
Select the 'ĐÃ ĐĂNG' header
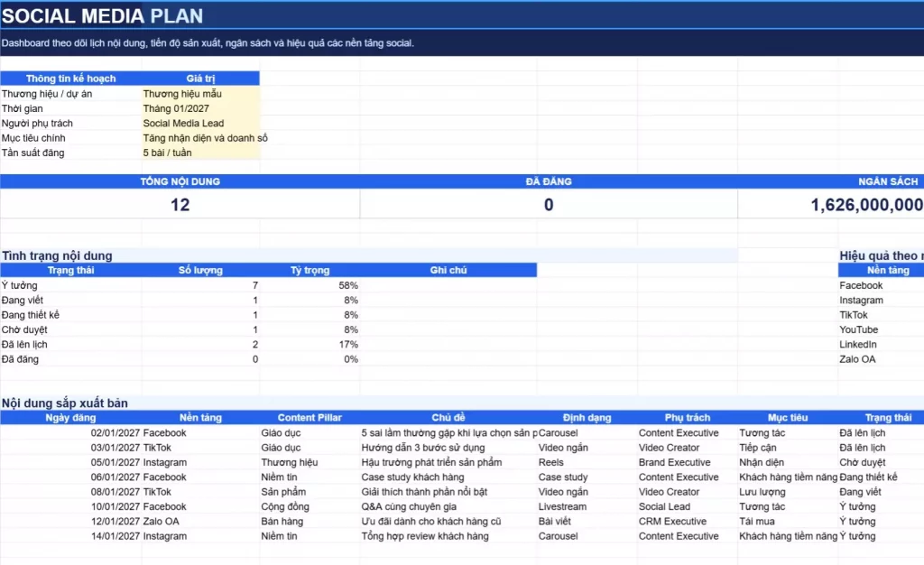(549, 181)
